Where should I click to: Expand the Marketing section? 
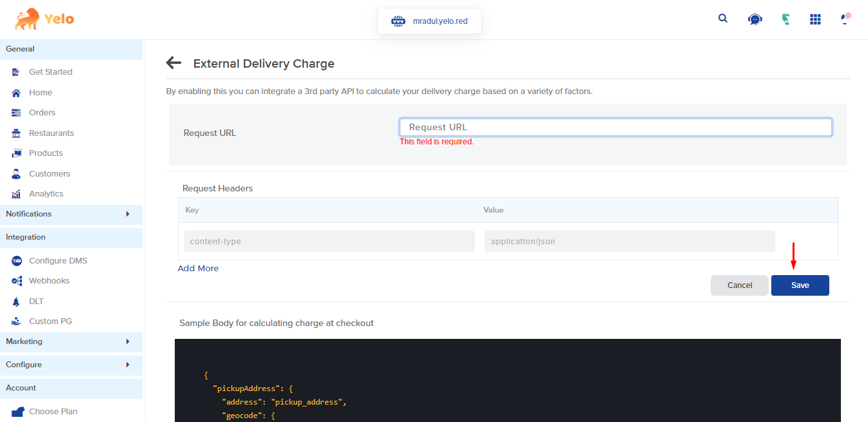[71, 341]
